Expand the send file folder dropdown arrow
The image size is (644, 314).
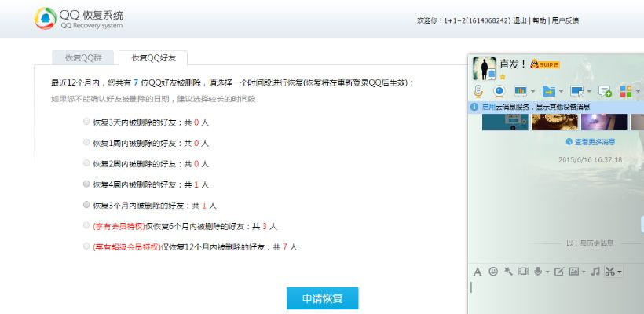562,92
